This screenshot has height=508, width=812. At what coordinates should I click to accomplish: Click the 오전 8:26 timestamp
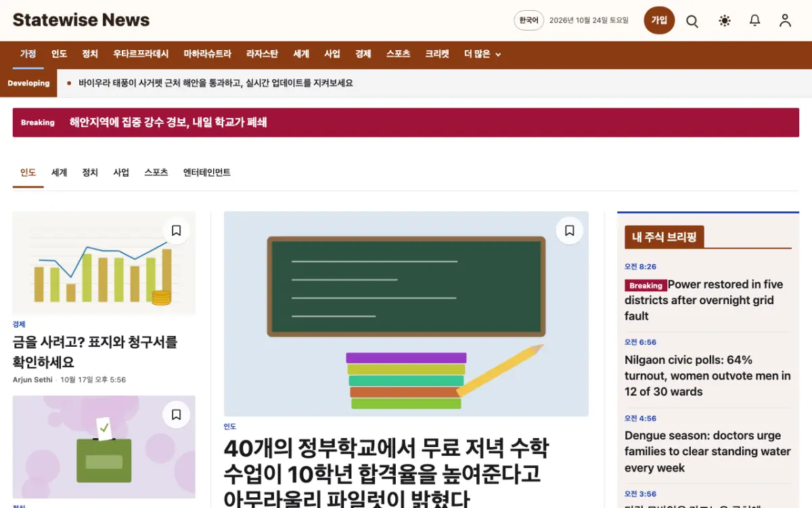pyautogui.click(x=641, y=267)
